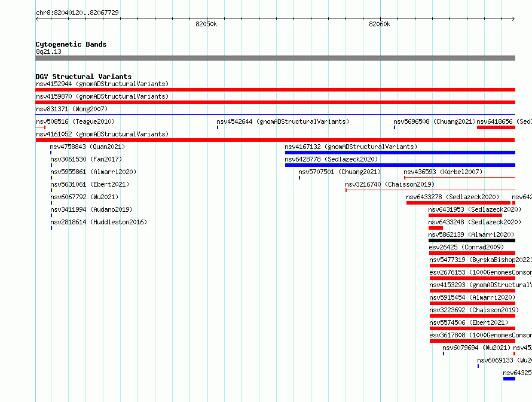
Task: Click the short red nsv6433248 bar
Action: tap(436, 228)
